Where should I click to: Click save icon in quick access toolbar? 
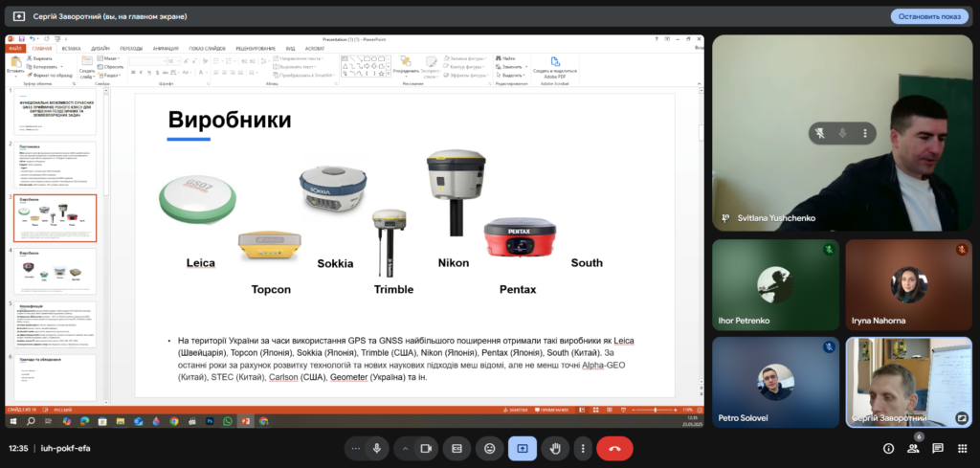[21, 38]
